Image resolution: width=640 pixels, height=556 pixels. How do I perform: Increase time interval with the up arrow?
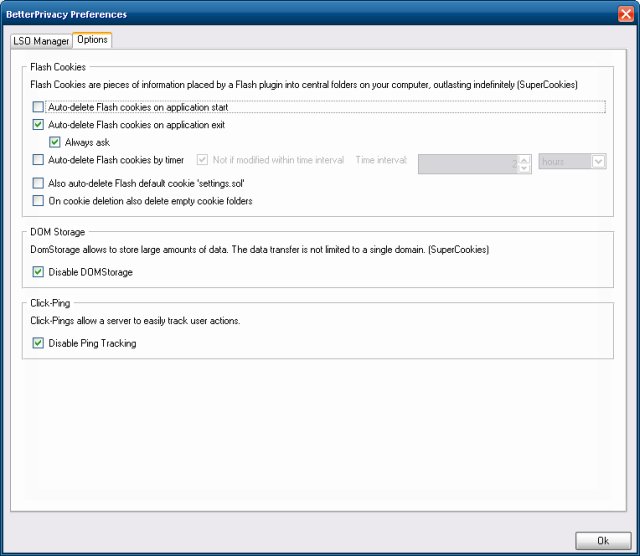pos(525,157)
